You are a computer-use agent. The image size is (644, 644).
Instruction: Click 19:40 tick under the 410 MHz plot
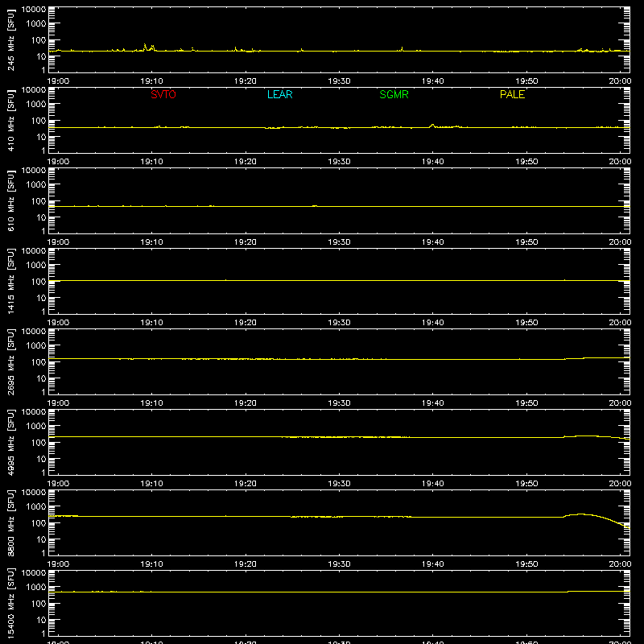click(433, 162)
